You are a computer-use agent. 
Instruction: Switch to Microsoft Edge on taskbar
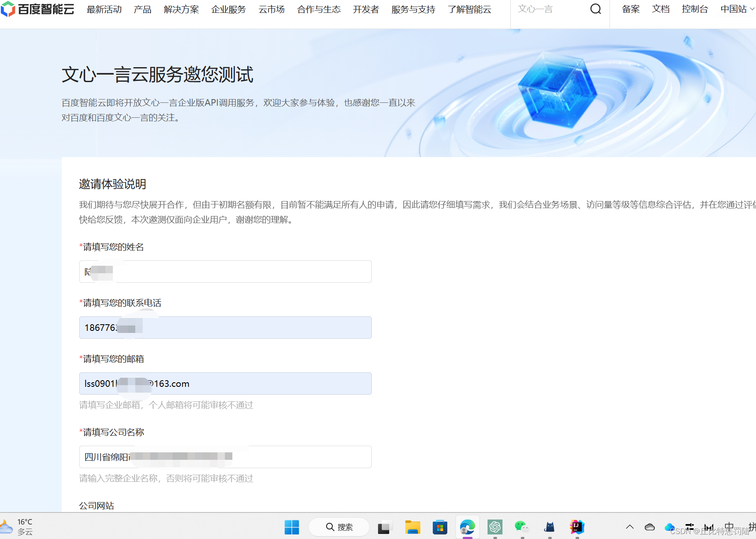click(468, 527)
